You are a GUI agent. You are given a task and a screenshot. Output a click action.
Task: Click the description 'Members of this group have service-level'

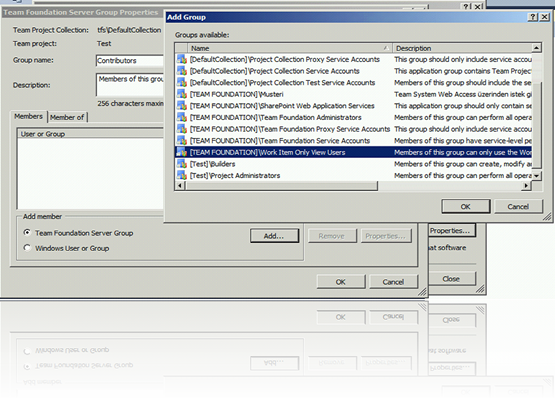coord(463,141)
